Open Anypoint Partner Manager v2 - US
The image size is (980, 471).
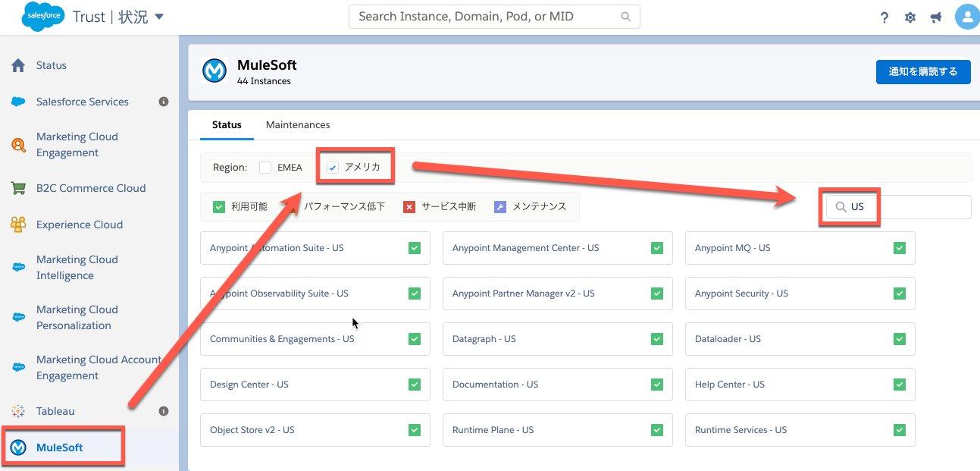coord(558,294)
